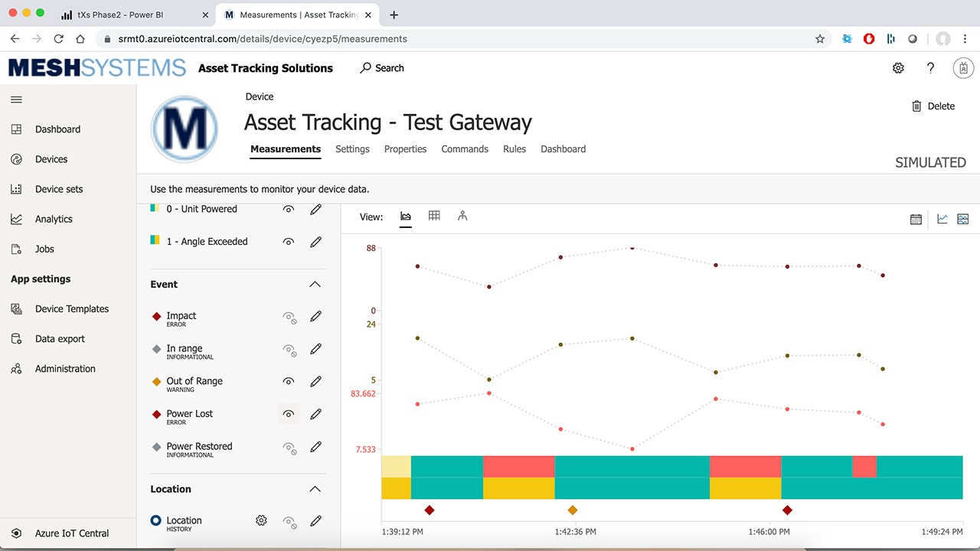Screen dimensions: 980x551
Task: Bookmark this page with star icon
Action: point(820,38)
